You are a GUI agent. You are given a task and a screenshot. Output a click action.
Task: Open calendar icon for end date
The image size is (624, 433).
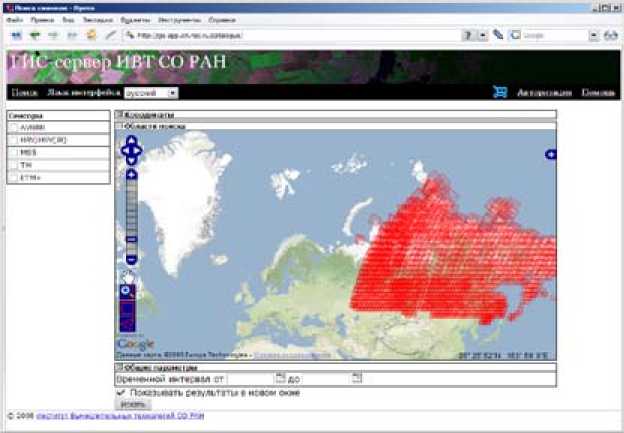point(357,377)
